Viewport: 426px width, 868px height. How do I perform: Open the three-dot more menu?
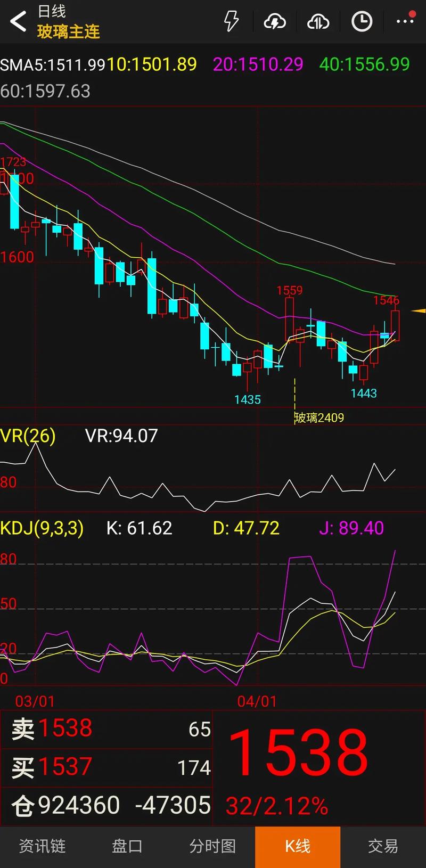coord(405,21)
